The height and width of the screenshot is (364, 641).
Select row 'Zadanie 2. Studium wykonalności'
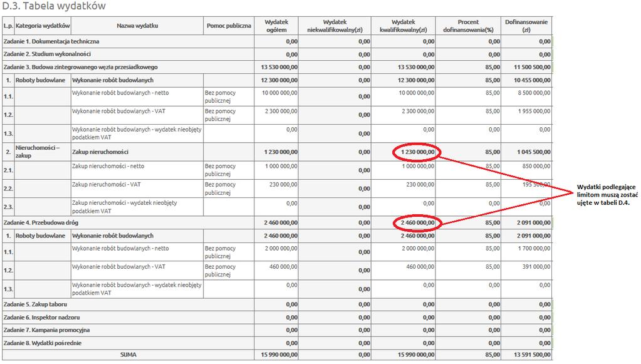tap(277, 54)
